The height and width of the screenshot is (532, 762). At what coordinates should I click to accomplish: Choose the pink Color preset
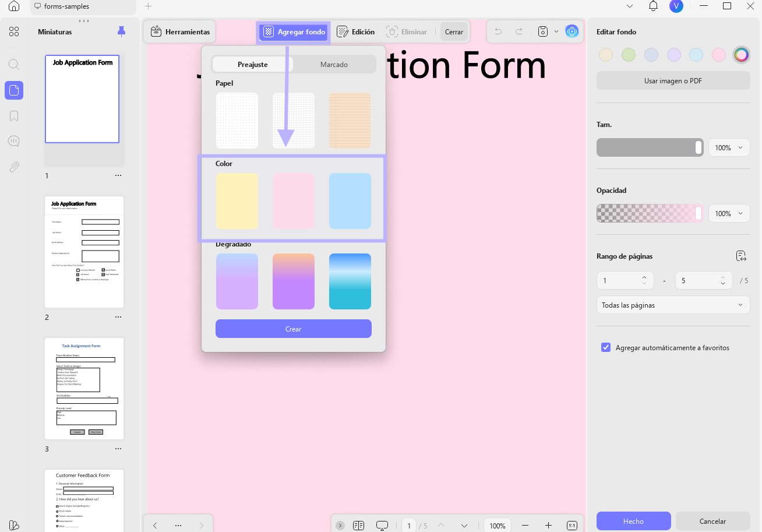(x=294, y=201)
